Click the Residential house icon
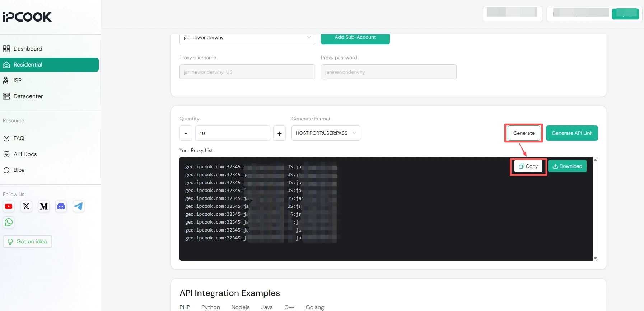Image resolution: width=644 pixels, height=311 pixels. [6, 65]
